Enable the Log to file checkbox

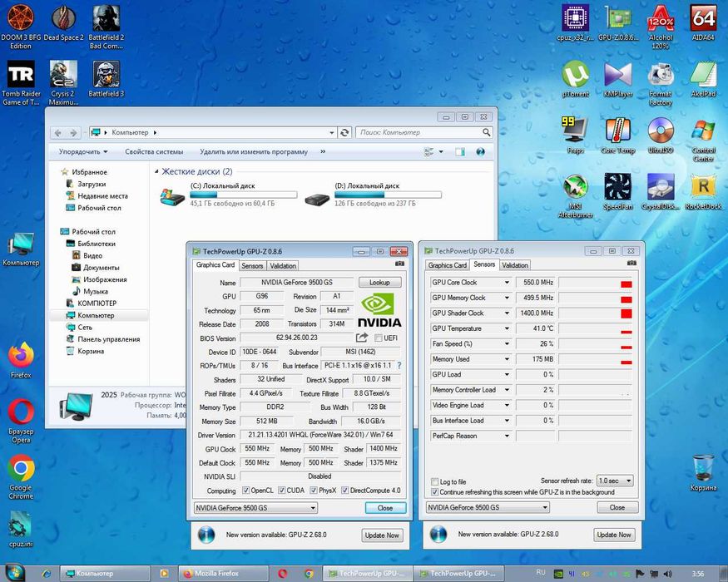[434, 481]
